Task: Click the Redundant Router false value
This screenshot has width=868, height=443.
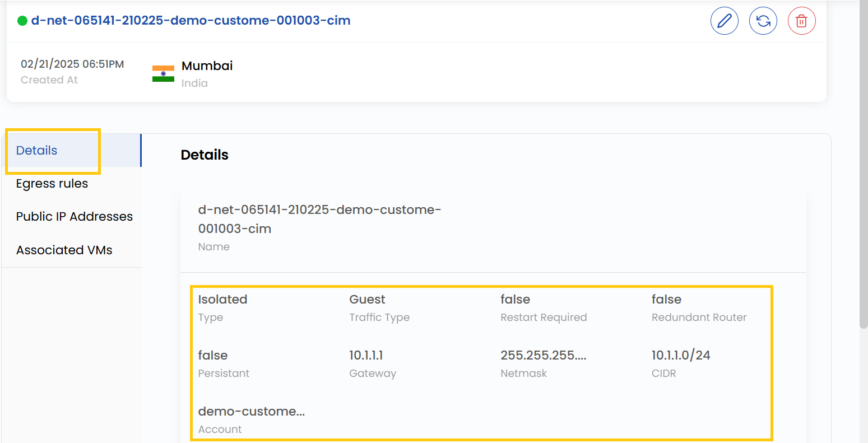Action: coord(666,299)
